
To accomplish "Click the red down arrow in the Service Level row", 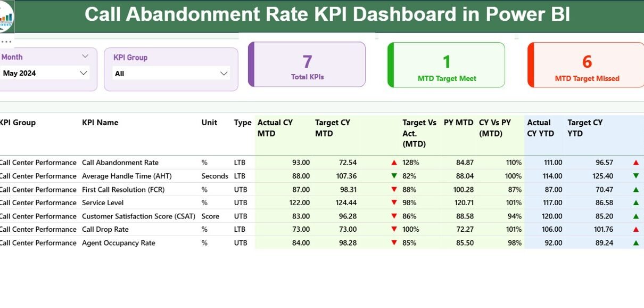I will (x=394, y=202).
